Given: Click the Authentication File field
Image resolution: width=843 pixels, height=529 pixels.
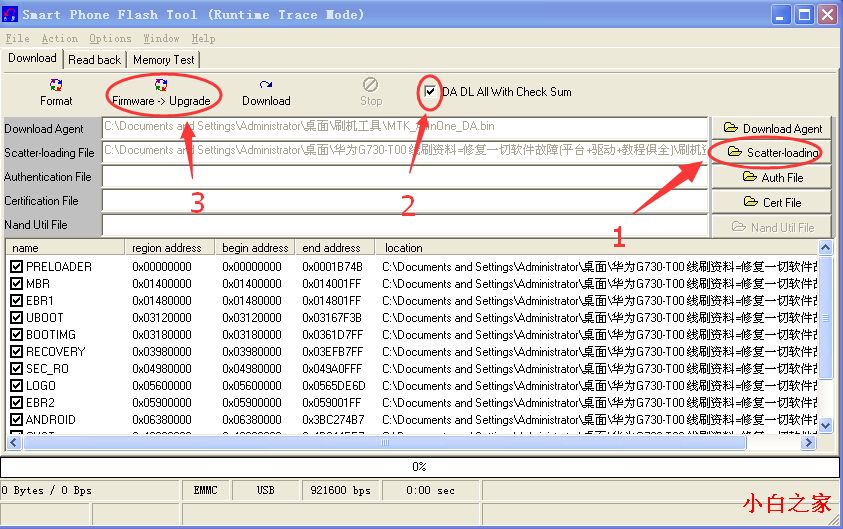Looking at the screenshot, I should (x=405, y=176).
